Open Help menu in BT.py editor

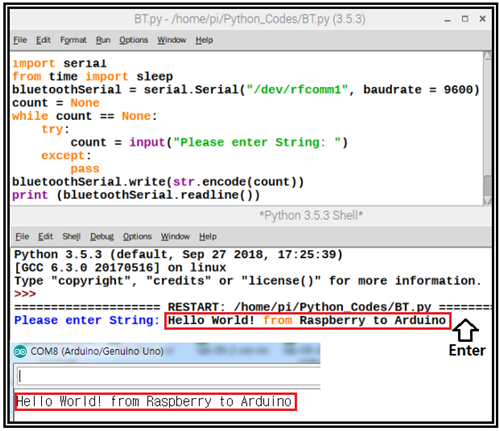204,40
